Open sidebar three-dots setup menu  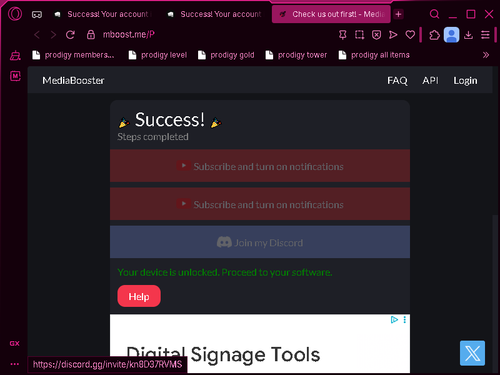[x=15, y=364]
